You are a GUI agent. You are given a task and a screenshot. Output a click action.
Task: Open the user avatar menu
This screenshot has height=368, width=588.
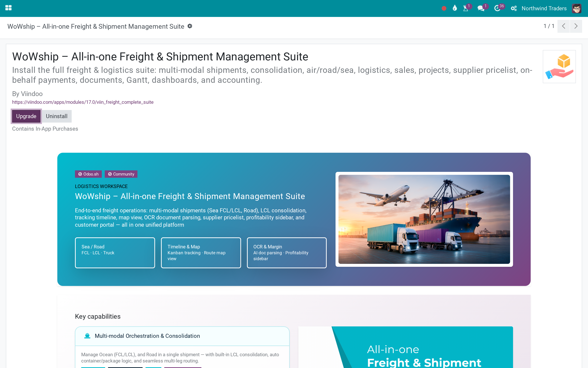tap(577, 8)
